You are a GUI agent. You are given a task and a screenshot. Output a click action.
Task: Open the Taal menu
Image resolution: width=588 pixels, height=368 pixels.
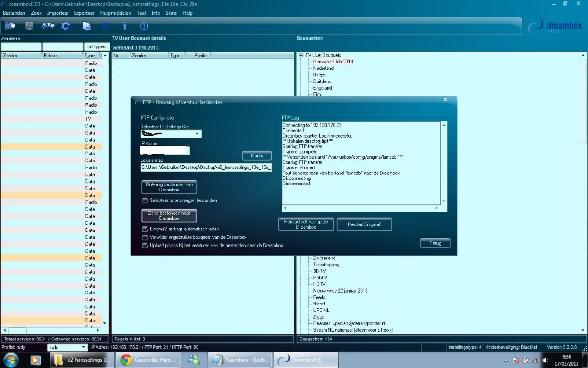pos(141,13)
